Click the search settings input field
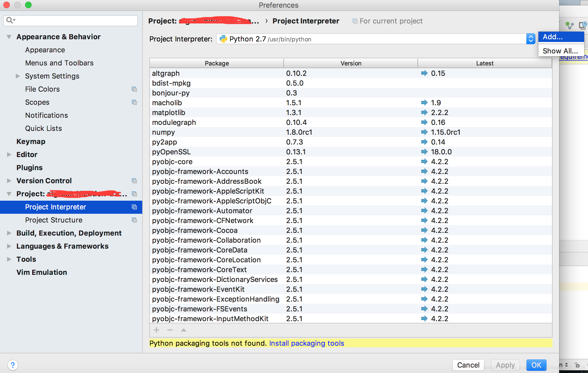This screenshot has height=373, width=588. click(x=70, y=20)
